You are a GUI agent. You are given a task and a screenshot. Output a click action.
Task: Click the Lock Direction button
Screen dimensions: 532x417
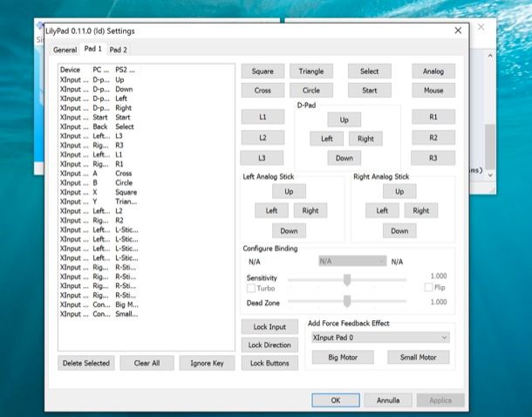[269, 345]
